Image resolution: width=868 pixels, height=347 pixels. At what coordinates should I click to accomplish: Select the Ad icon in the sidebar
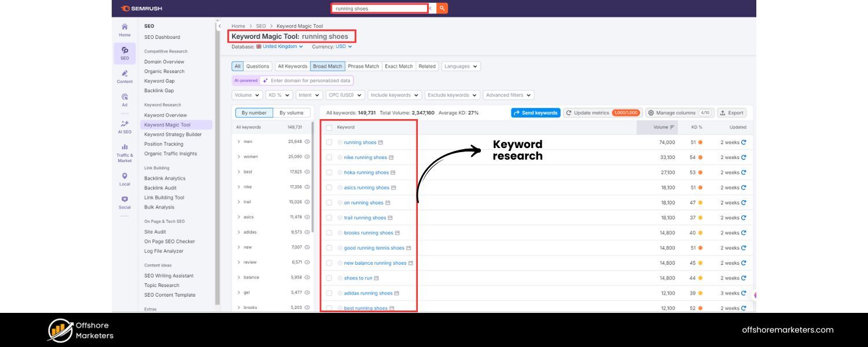coord(124,95)
